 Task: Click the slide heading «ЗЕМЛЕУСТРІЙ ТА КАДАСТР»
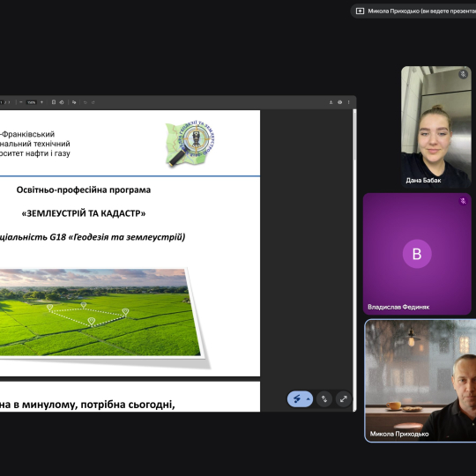click(84, 213)
